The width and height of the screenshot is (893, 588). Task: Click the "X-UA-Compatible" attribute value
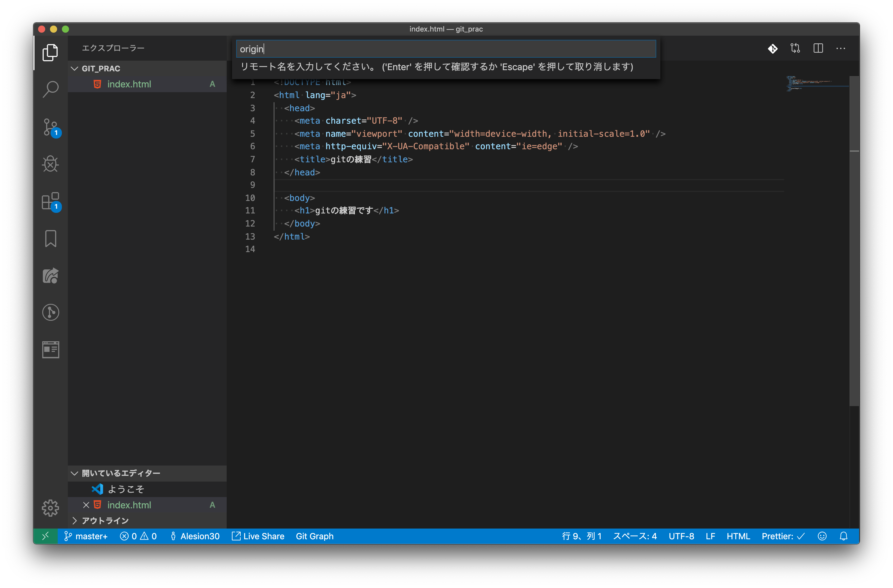click(x=426, y=146)
